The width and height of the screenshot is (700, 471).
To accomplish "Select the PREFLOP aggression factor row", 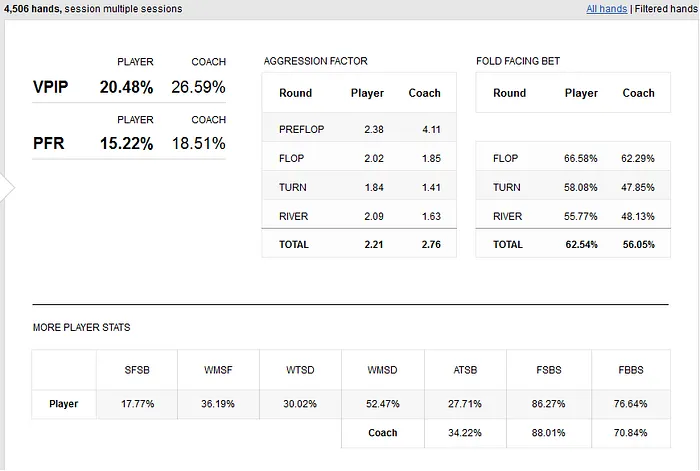I will [359, 129].
